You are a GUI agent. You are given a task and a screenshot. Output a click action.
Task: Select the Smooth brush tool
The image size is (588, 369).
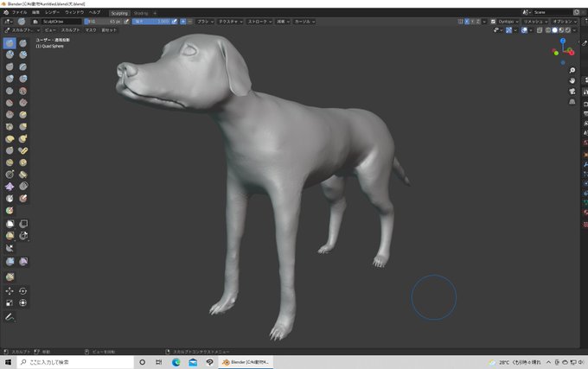coord(22,91)
